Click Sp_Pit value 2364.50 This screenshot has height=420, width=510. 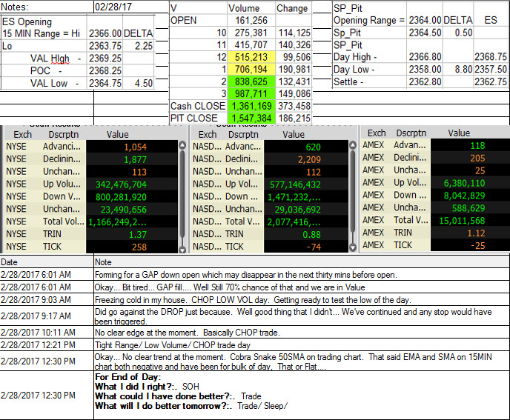pos(425,33)
